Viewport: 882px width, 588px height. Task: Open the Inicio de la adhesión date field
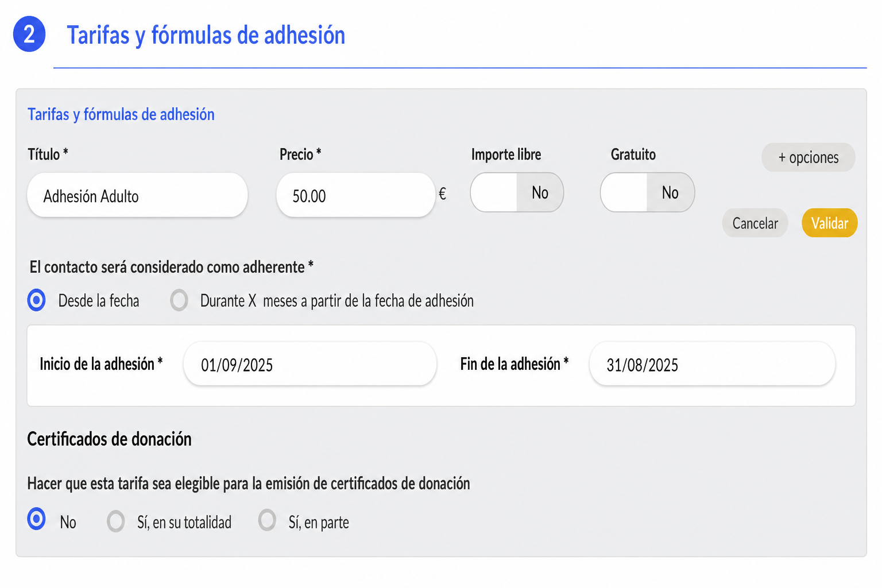coord(310,364)
